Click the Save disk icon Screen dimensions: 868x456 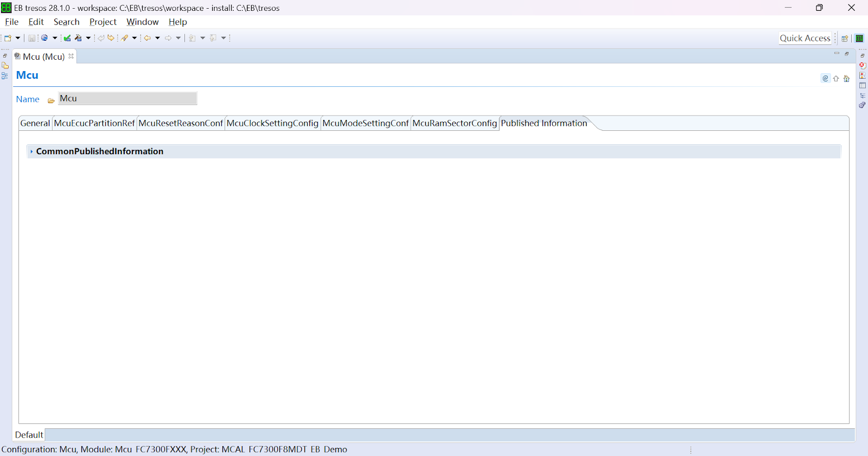click(x=31, y=38)
